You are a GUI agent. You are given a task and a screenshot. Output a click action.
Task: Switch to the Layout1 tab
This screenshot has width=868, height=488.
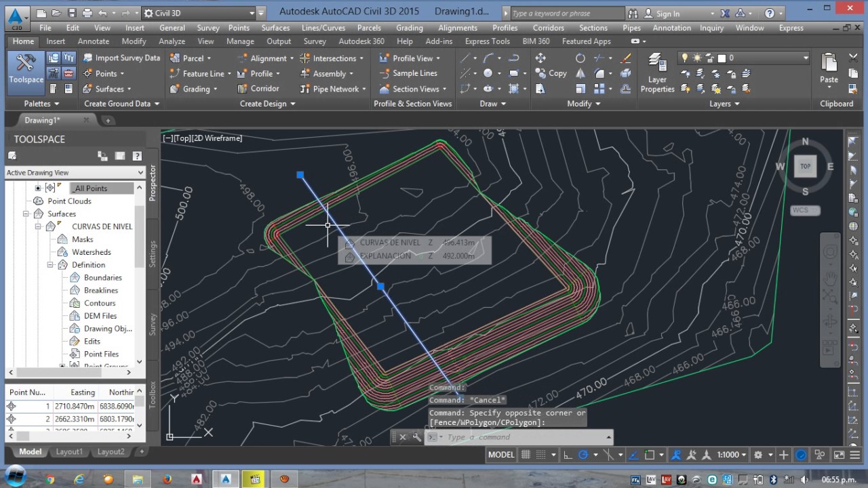(x=69, y=452)
